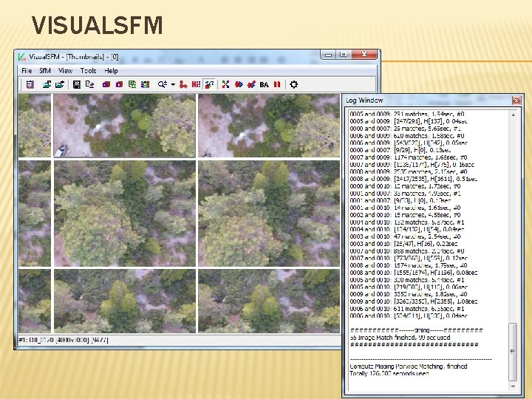Click log line '0007 and 0009: 1174 matches'
The height and width of the screenshot is (399, 532).
click(x=408, y=157)
